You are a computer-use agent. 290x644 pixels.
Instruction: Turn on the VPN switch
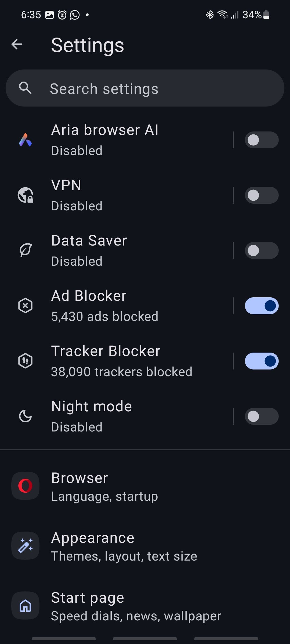click(x=262, y=195)
